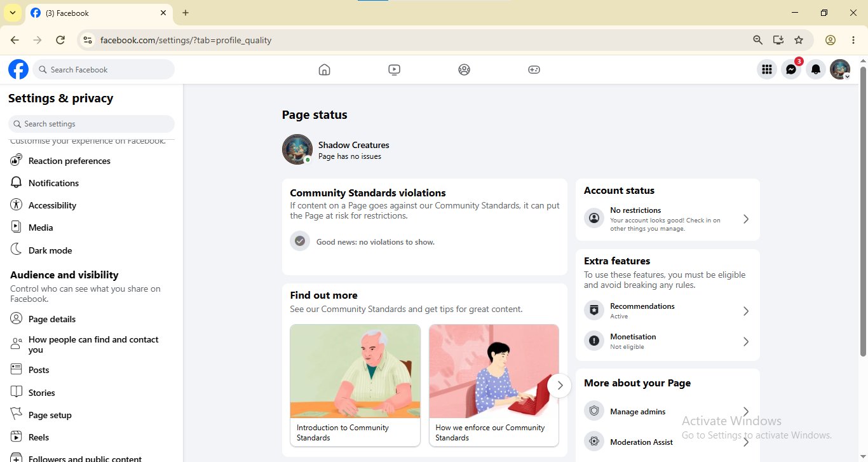The width and height of the screenshot is (868, 462).
Task: Expand the Manage admins chevron
Action: [x=746, y=411]
